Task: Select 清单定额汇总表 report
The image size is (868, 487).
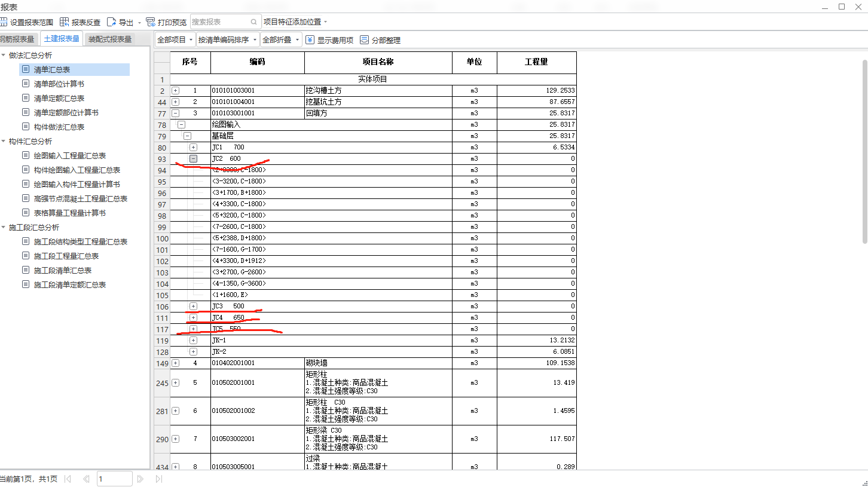Action: tap(59, 98)
